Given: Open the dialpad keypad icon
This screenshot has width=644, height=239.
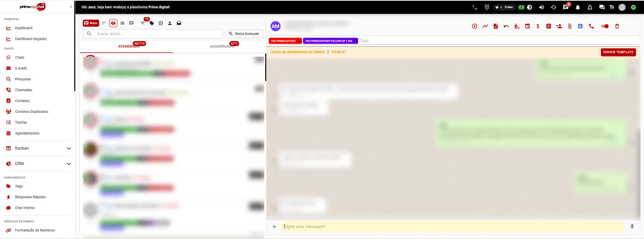Looking at the screenshot, I should (487, 7).
